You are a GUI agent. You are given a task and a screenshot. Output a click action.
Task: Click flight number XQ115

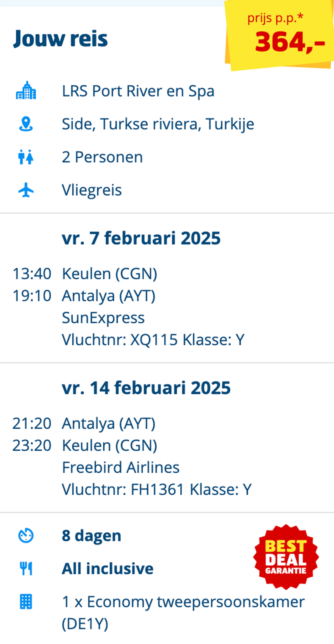tap(154, 340)
